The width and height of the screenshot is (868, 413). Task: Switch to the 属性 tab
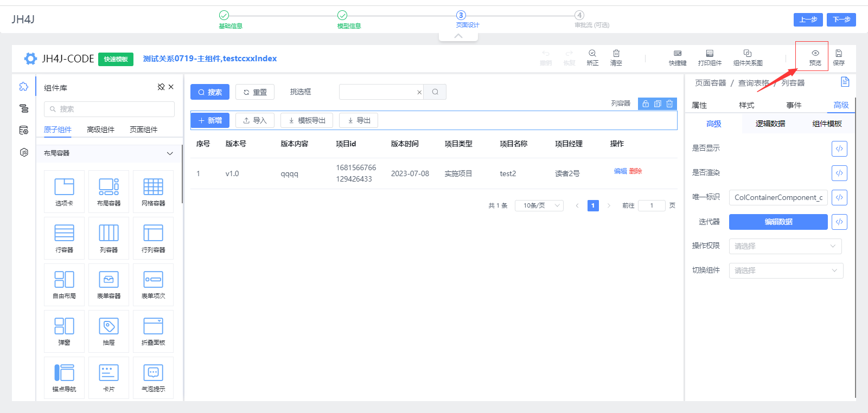(x=699, y=105)
